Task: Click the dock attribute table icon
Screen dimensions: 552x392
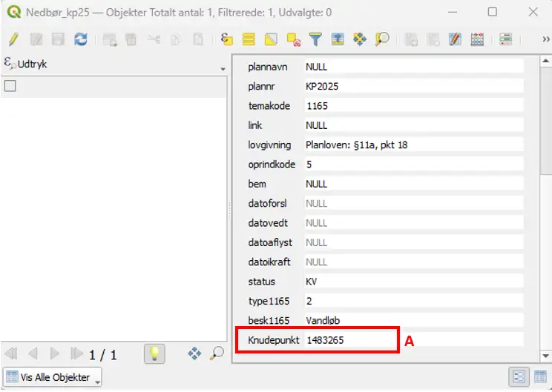Action: [x=505, y=39]
